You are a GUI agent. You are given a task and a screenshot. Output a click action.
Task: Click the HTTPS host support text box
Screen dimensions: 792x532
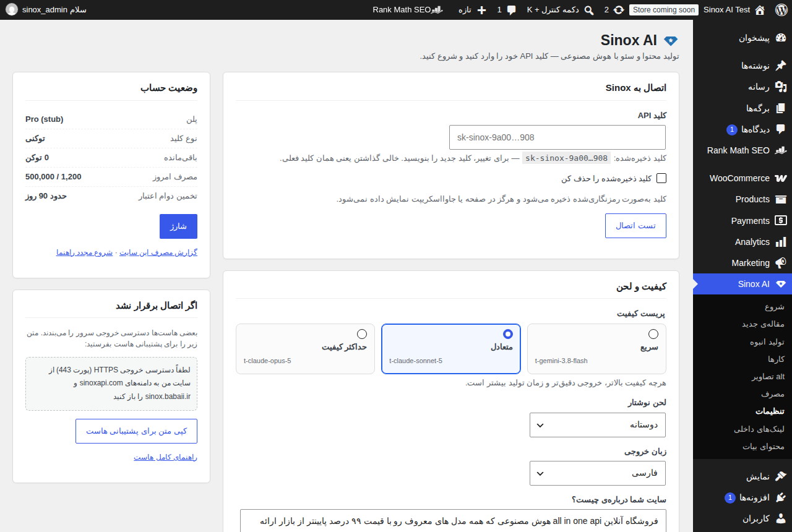click(111, 384)
